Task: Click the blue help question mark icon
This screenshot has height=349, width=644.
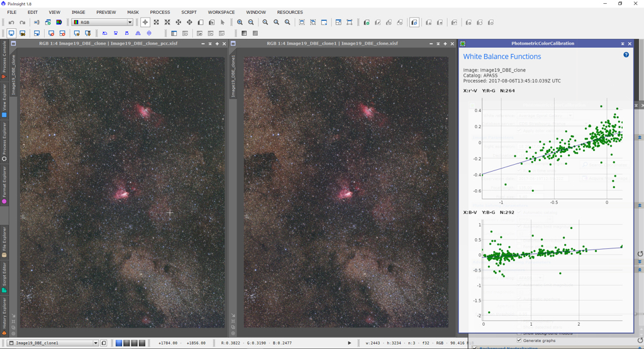Action: click(x=626, y=55)
